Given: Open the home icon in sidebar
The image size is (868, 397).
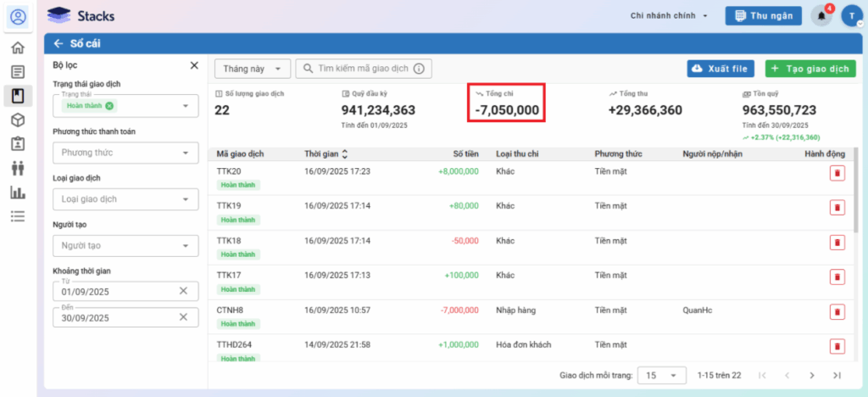Looking at the screenshot, I should click(x=18, y=48).
